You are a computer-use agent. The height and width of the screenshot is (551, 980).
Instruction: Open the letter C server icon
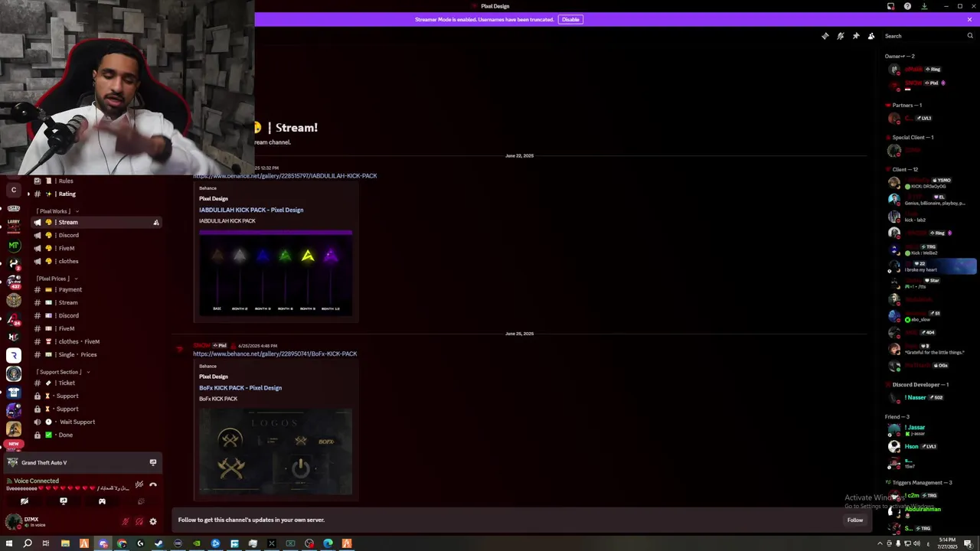tap(14, 190)
